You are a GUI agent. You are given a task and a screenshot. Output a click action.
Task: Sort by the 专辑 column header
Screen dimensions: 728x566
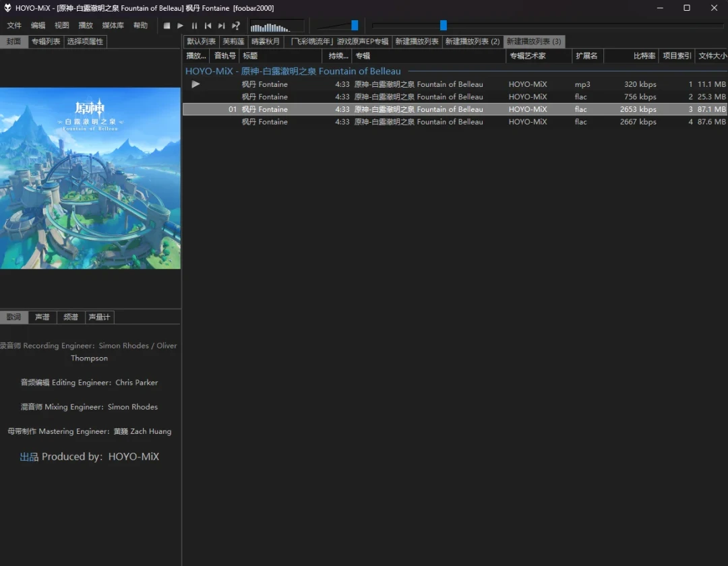[429, 56]
